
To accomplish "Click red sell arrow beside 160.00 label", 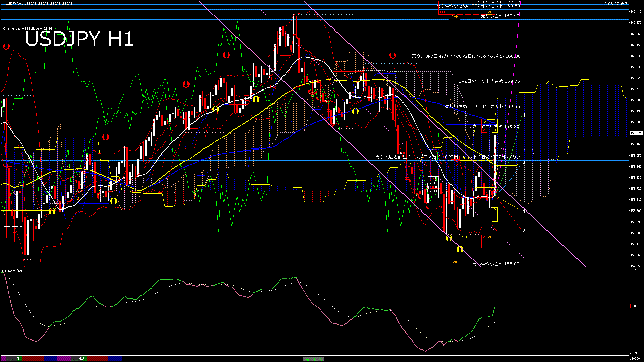I will point(392,55).
